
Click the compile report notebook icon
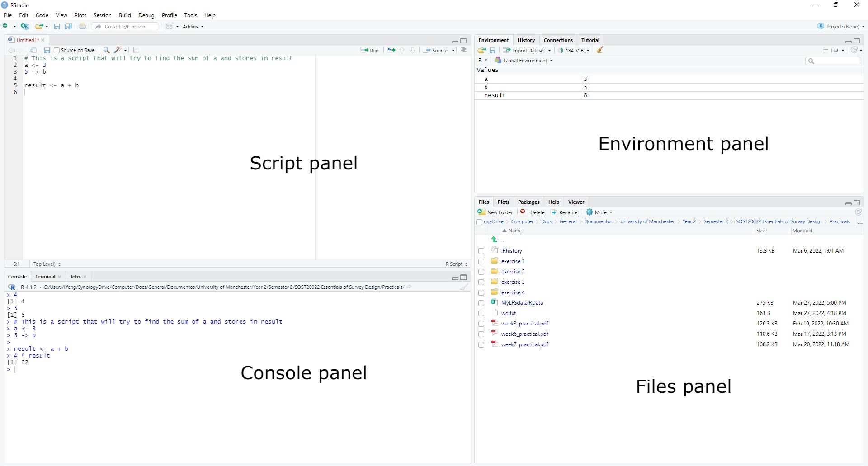click(x=136, y=50)
